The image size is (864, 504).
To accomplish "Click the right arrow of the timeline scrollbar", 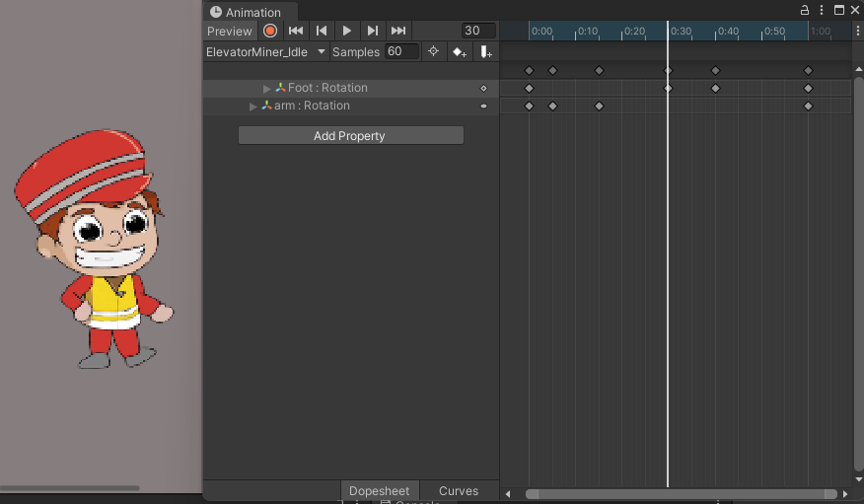I will [845, 494].
